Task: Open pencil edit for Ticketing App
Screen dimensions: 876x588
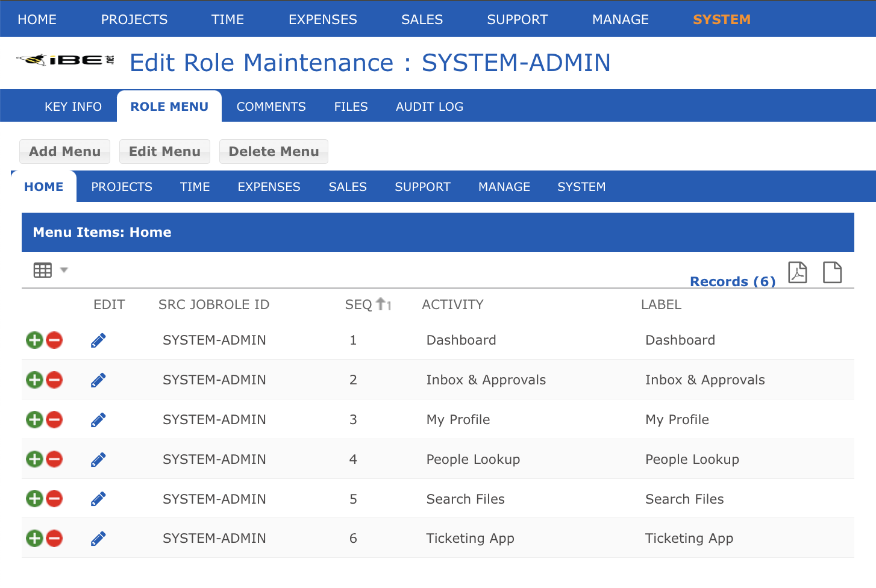Action: click(98, 539)
